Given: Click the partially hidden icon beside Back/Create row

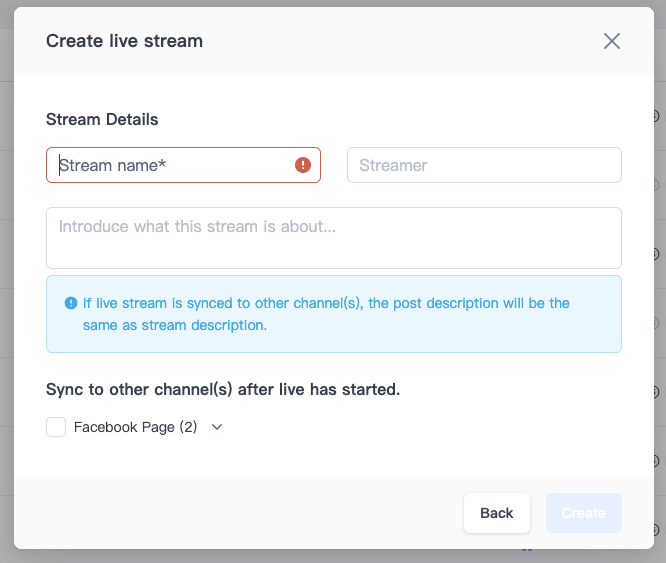Looking at the screenshot, I should [657, 530].
